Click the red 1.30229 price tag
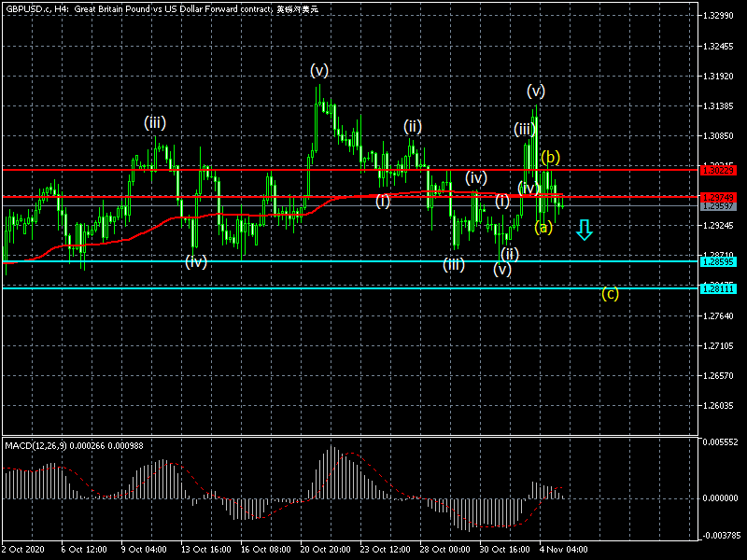The image size is (747, 560). click(x=718, y=170)
